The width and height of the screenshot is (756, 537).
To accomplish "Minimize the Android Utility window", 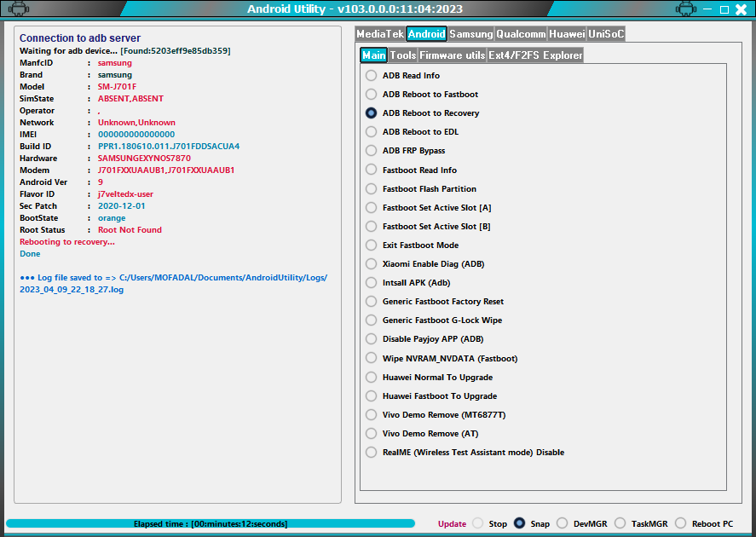I will (x=707, y=9).
